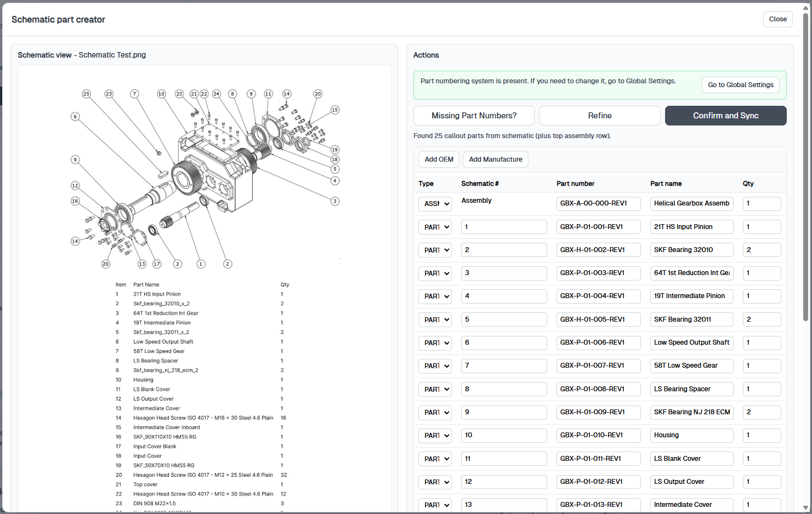Viewport: 812px width, 514px height.
Task: Click callout balloon 3 on schematic
Action: pyautogui.click(x=335, y=201)
